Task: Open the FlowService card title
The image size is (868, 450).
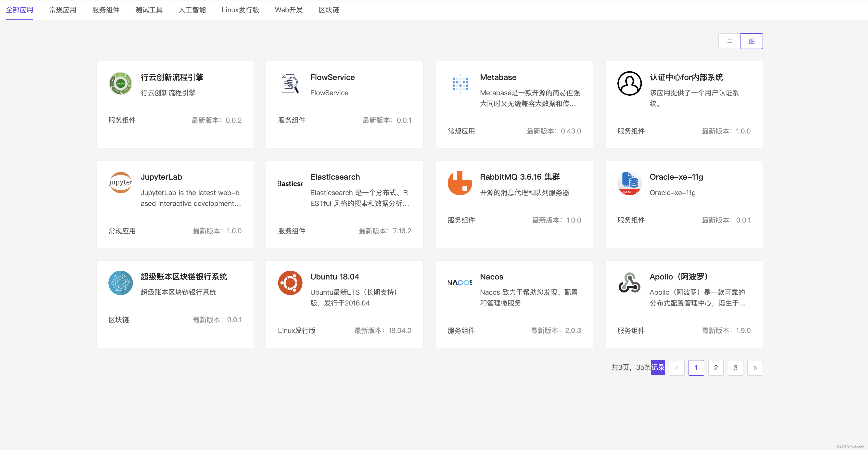Action: pyautogui.click(x=332, y=77)
